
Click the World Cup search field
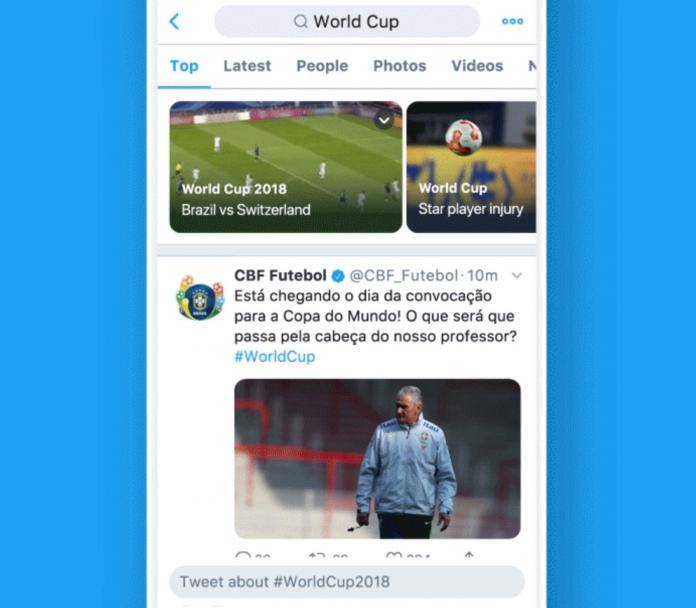(x=347, y=21)
